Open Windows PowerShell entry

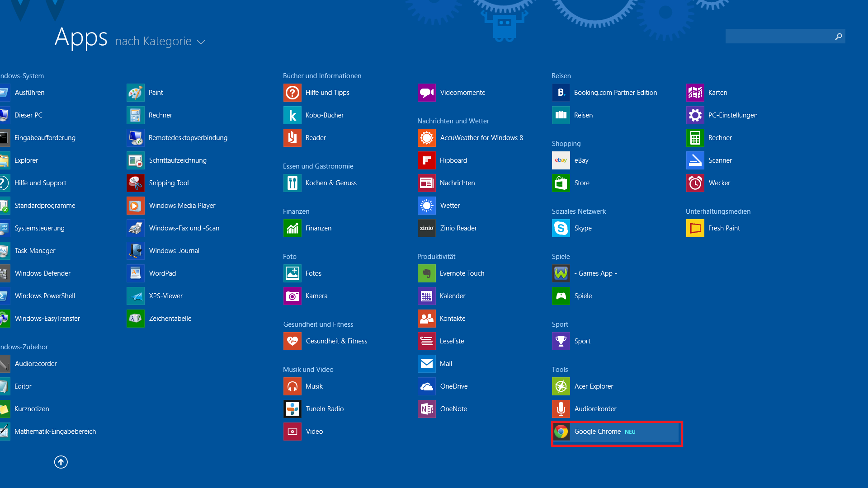tap(44, 296)
